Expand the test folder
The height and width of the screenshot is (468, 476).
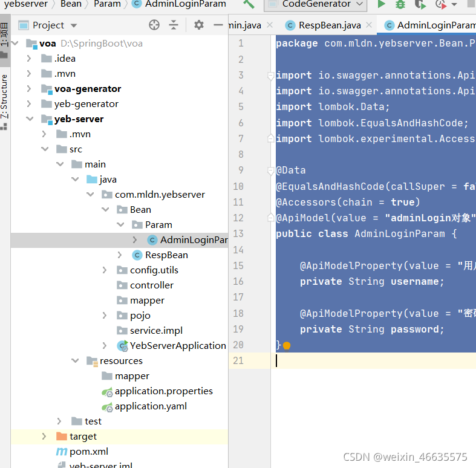tap(59, 421)
